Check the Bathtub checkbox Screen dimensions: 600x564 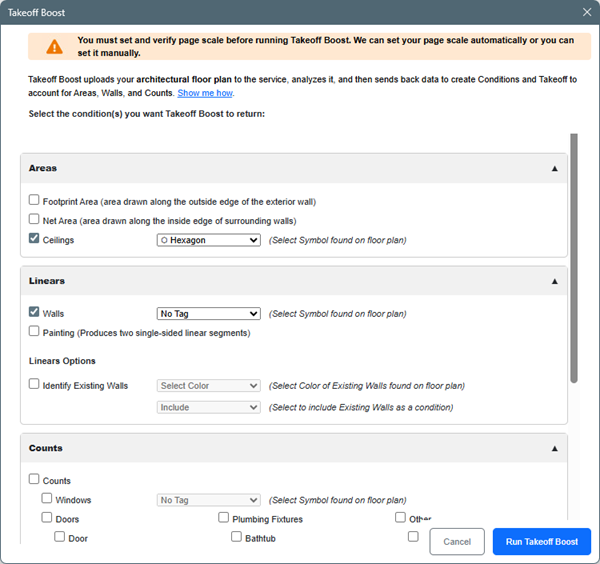click(x=236, y=536)
